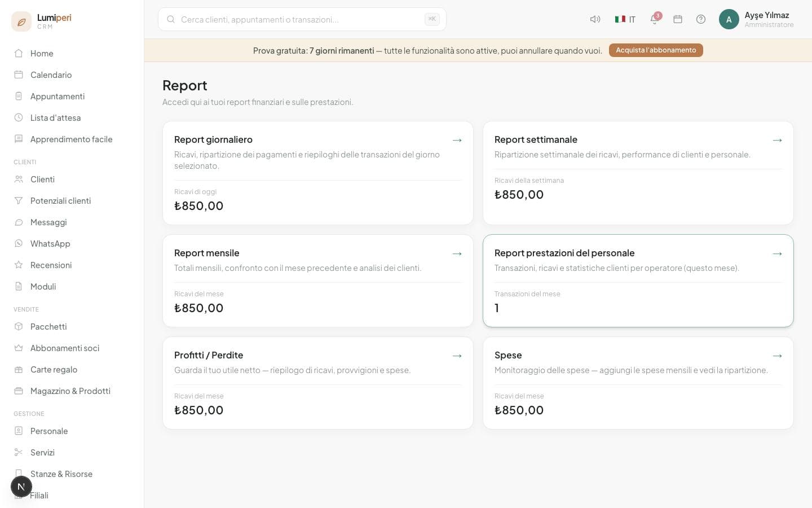Open the Report mensile card title
The width and height of the screenshot is (812, 508).
[x=206, y=253]
